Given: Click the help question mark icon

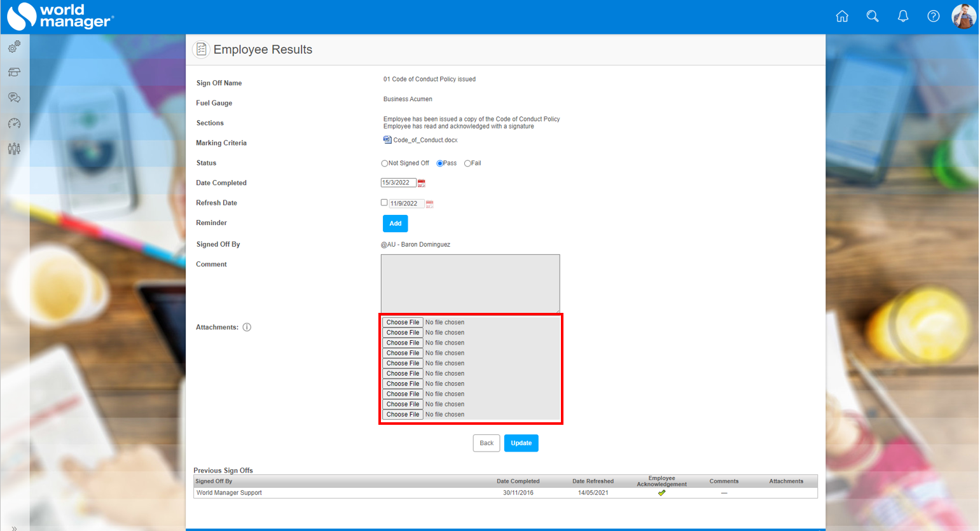Looking at the screenshot, I should coord(933,17).
